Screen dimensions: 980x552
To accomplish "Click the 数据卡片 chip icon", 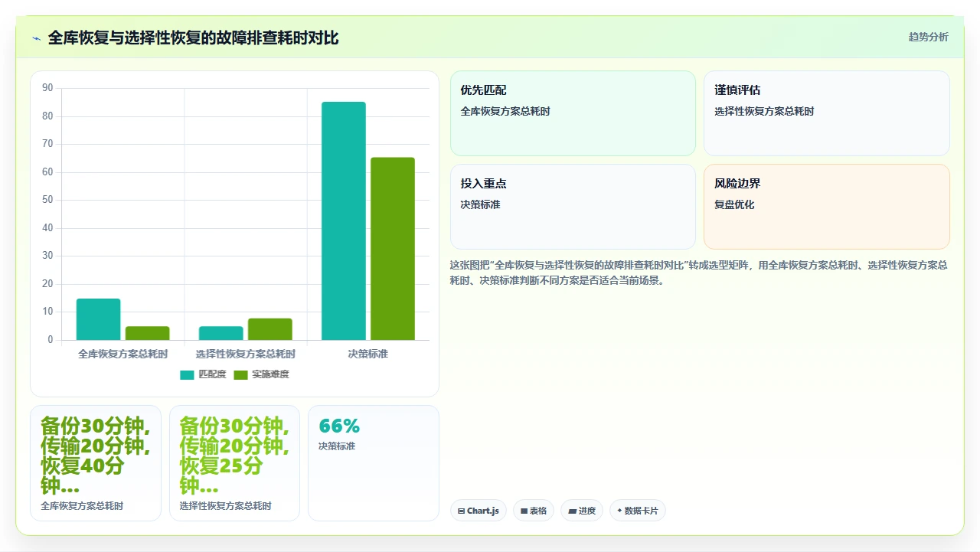I will [619, 511].
